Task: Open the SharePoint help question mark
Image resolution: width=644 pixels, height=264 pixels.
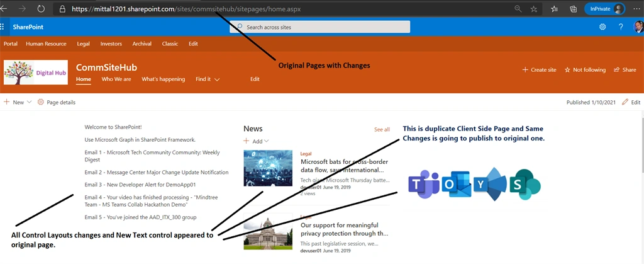Action: coord(621,26)
